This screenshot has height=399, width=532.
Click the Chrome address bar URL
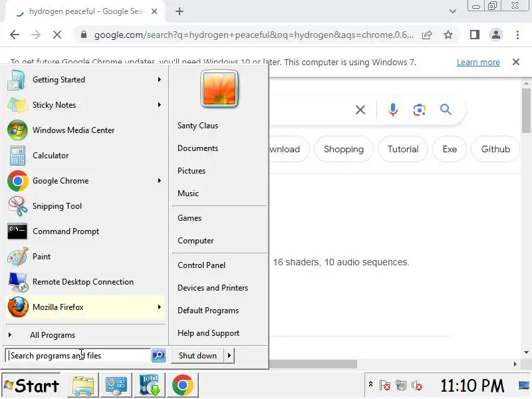(x=254, y=35)
